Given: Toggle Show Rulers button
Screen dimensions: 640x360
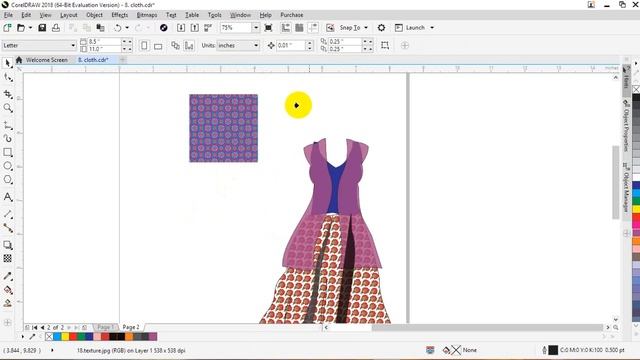Looking at the screenshot, I should click(286, 28).
